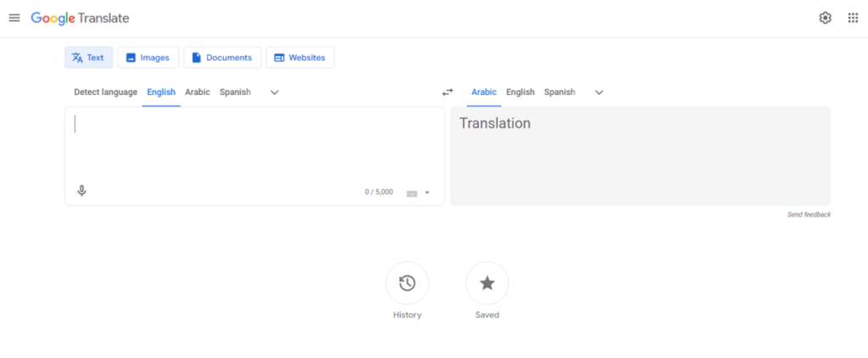Switch to Images translation mode
The height and width of the screenshot is (358, 868).
point(148,58)
